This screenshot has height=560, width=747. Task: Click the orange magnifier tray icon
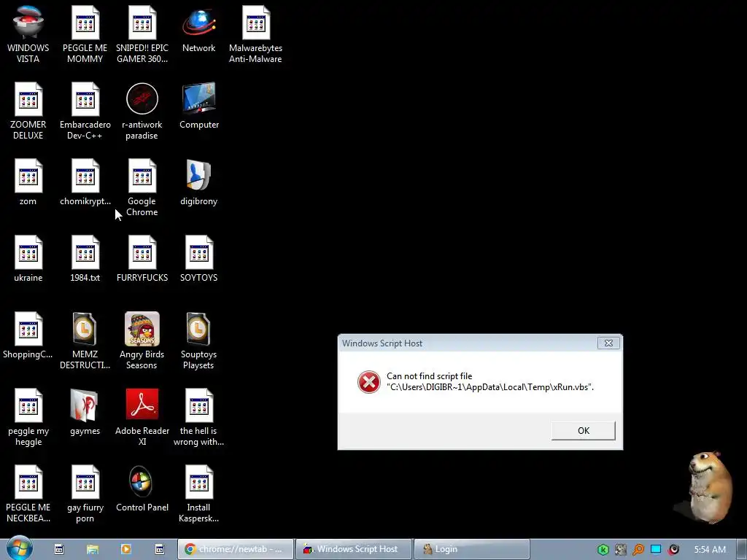point(638,550)
